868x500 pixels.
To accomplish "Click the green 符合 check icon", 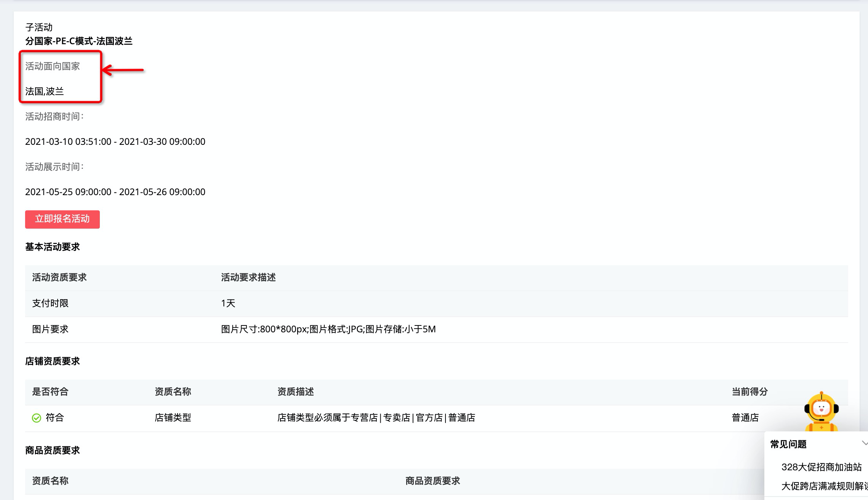I will pos(37,418).
